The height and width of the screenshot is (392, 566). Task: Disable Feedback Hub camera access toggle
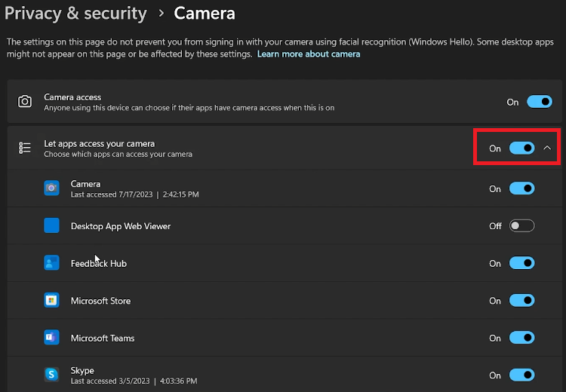point(522,263)
